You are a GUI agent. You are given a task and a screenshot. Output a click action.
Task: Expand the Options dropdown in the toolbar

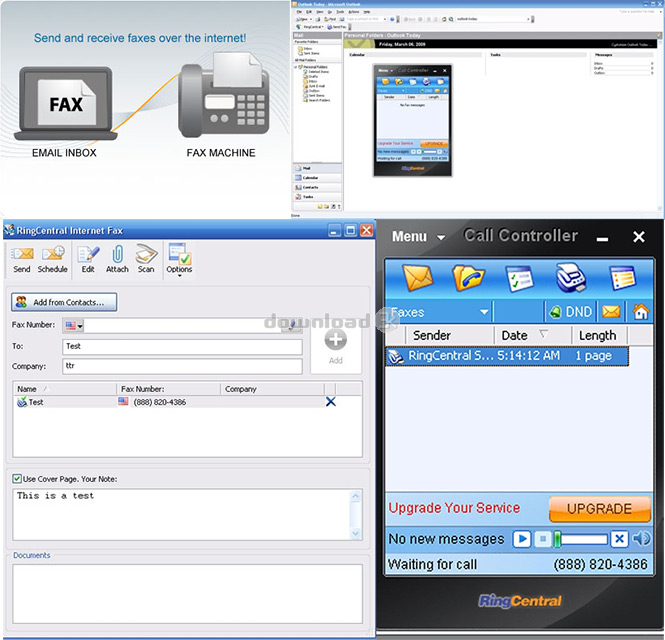pos(179,258)
